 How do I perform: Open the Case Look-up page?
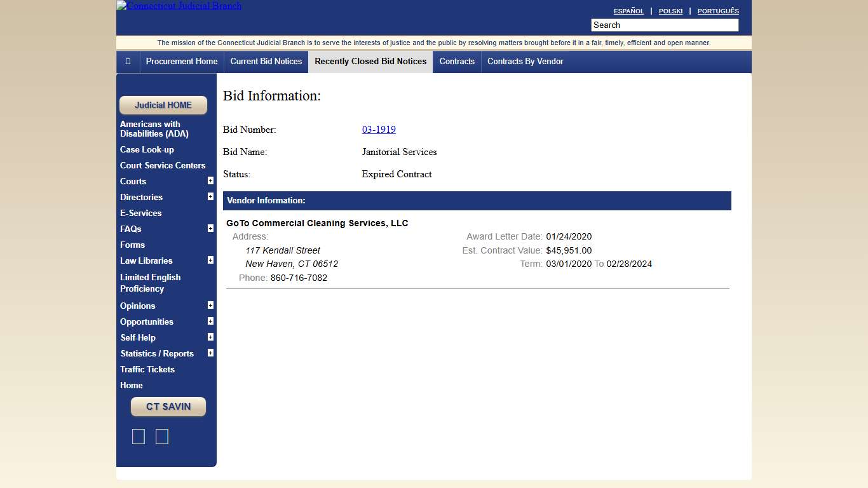pos(147,149)
